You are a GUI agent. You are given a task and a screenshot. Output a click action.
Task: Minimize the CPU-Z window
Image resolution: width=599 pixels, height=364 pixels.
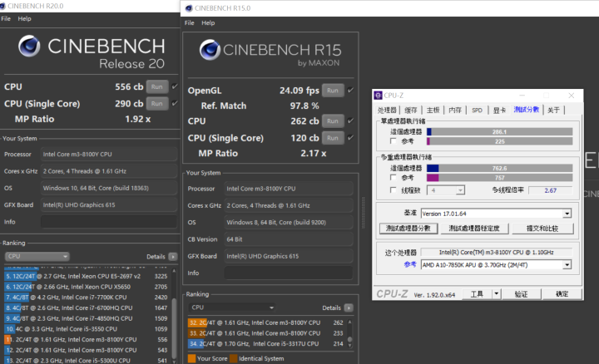(x=522, y=96)
